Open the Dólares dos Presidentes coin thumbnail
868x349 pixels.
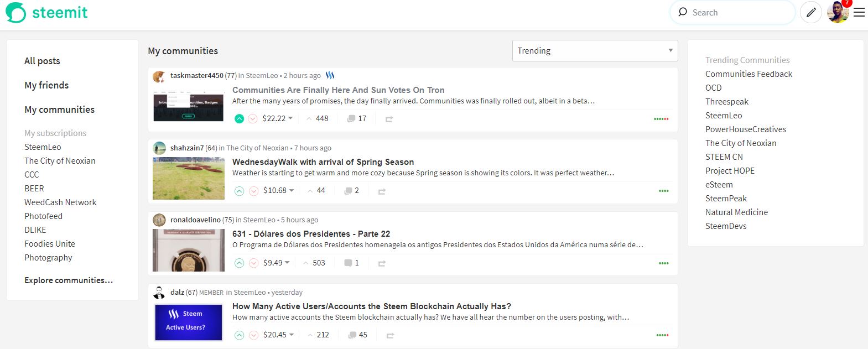[x=189, y=250]
